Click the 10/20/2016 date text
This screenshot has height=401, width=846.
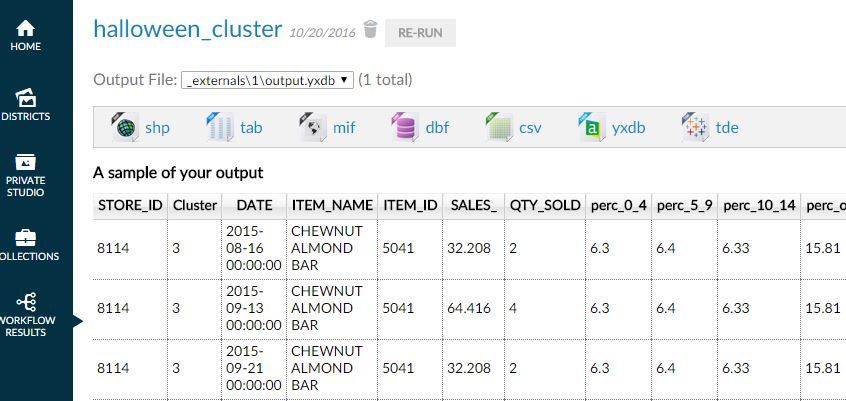pos(323,33)
